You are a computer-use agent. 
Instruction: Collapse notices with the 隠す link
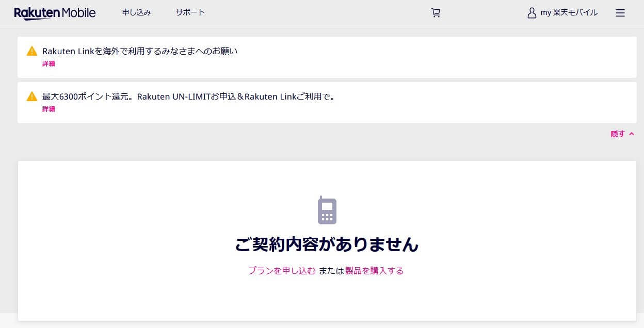coord(618,134)
